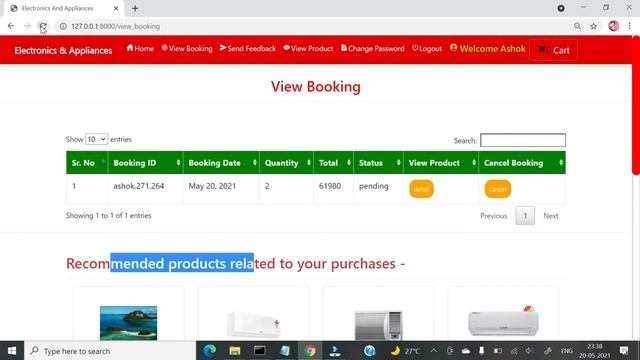
Task: Click the browser back arrow
Action: click(x=11, y=26)
